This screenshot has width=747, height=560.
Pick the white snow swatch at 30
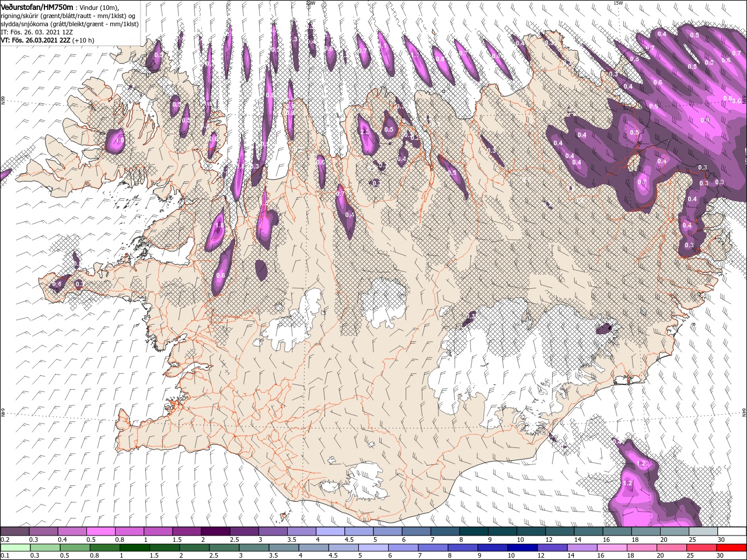click(732, 531)
